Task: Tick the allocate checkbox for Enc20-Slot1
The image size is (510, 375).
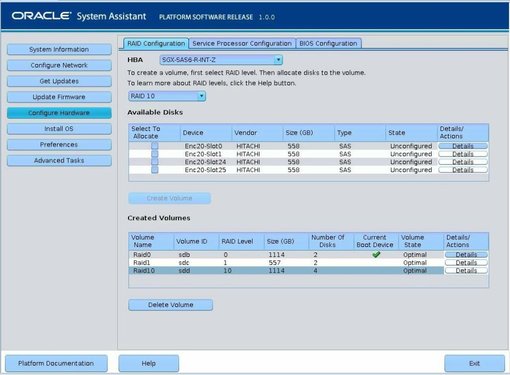Action: 155,154
